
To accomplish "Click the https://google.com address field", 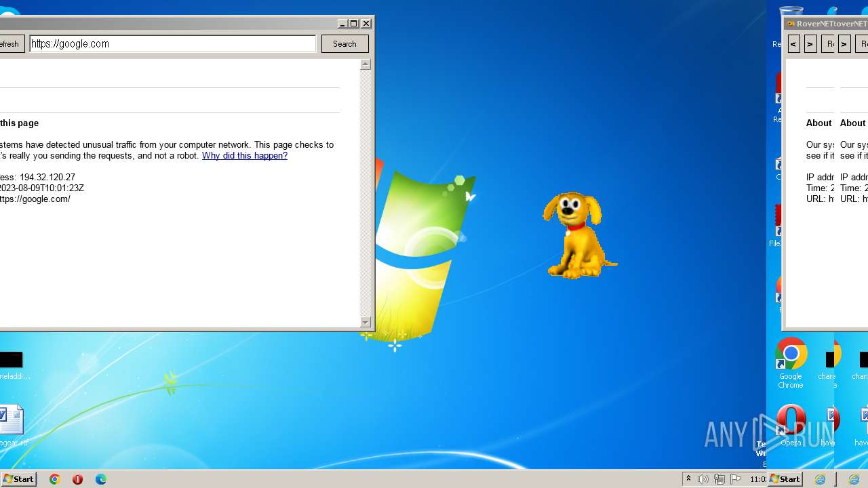I will click(172, 43).
